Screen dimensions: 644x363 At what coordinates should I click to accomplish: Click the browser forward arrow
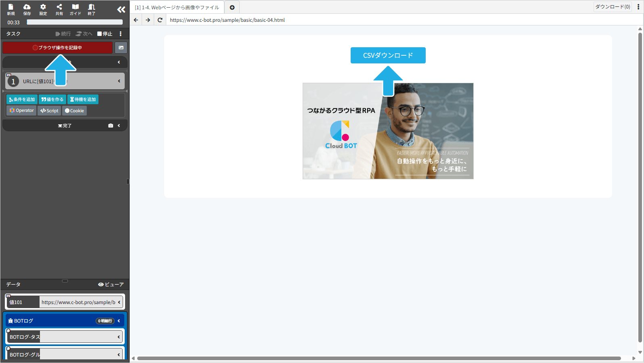coord(148,20)
